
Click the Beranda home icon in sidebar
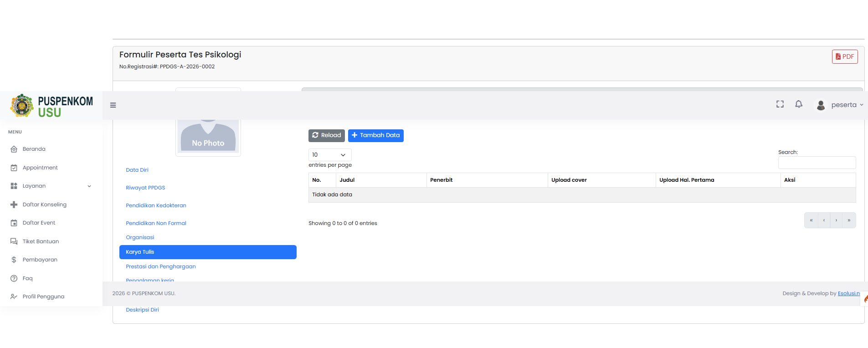point(14,149)
